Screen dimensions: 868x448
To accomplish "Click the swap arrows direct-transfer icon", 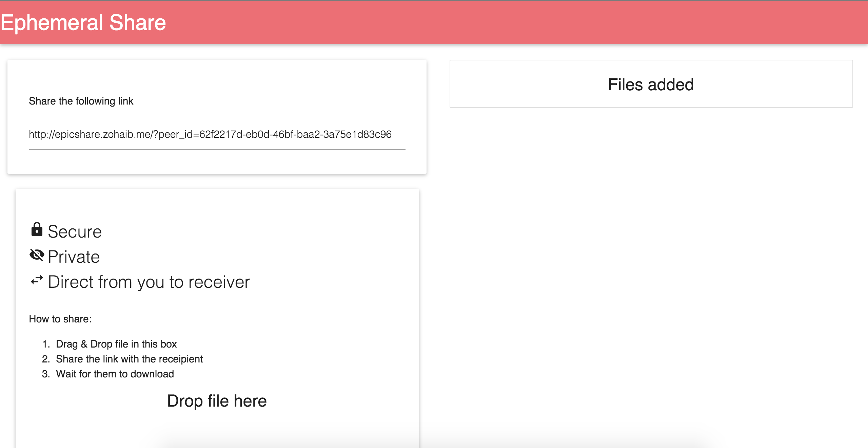I will pyautogui.click(x=37, y=280).
